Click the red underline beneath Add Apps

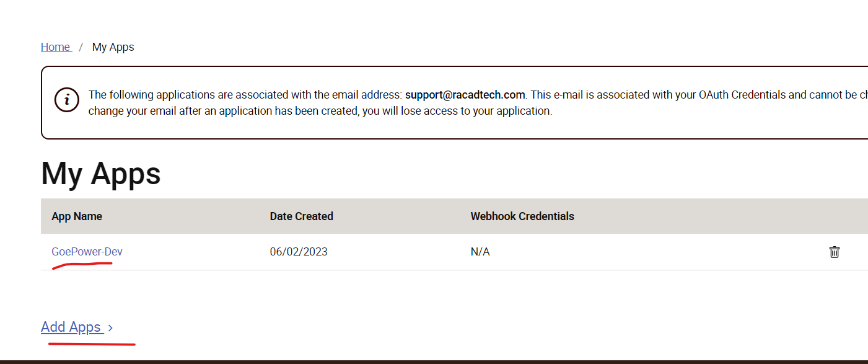coord(92,342)
